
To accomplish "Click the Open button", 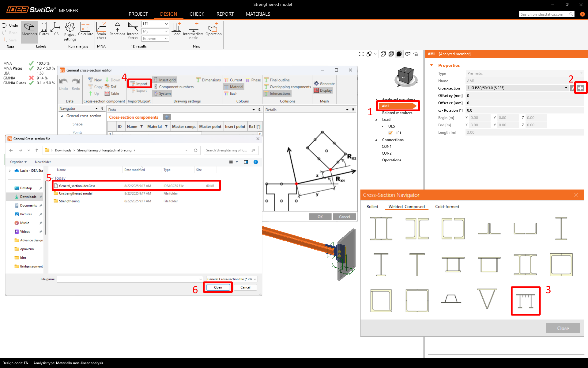I will coord(218,287).
